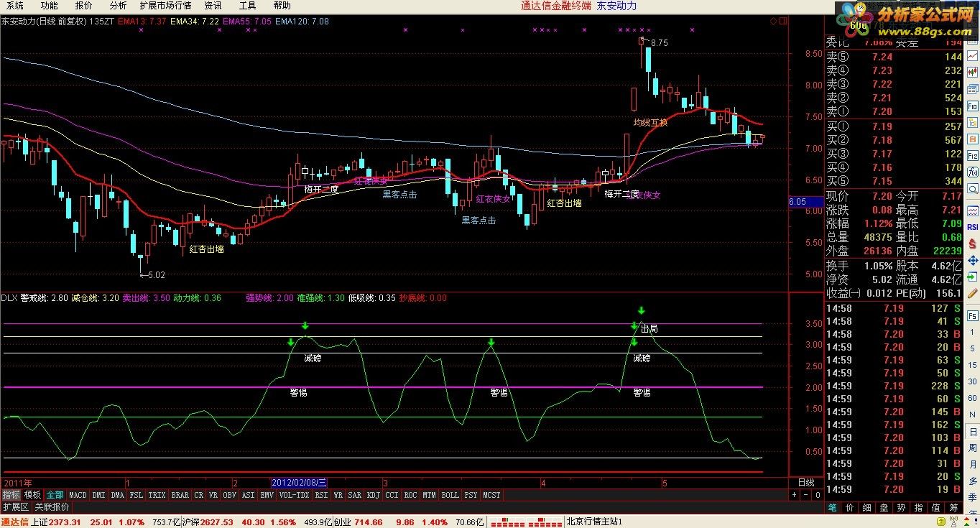Select the 日 daily period button
The width and height of the screenshot is (980, 528).
pyautogui.click(x=973, y=432)
